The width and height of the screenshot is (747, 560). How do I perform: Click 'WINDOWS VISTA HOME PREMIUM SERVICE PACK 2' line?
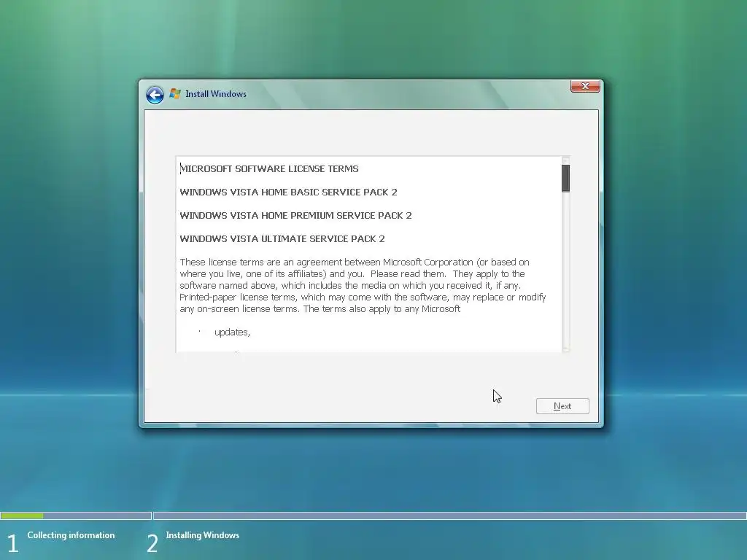coord(295,215)
